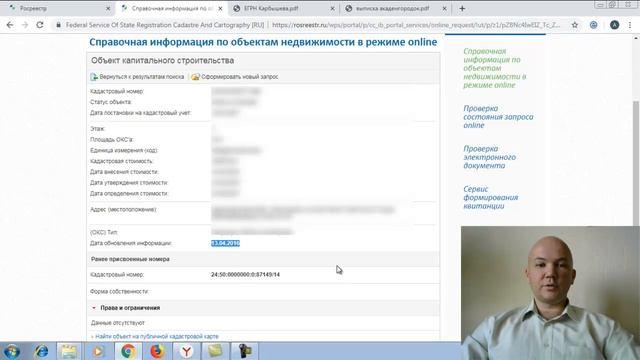Open the sticky notes taskbar icon
This screenshot has width=640, height=360.
(215, 351)
